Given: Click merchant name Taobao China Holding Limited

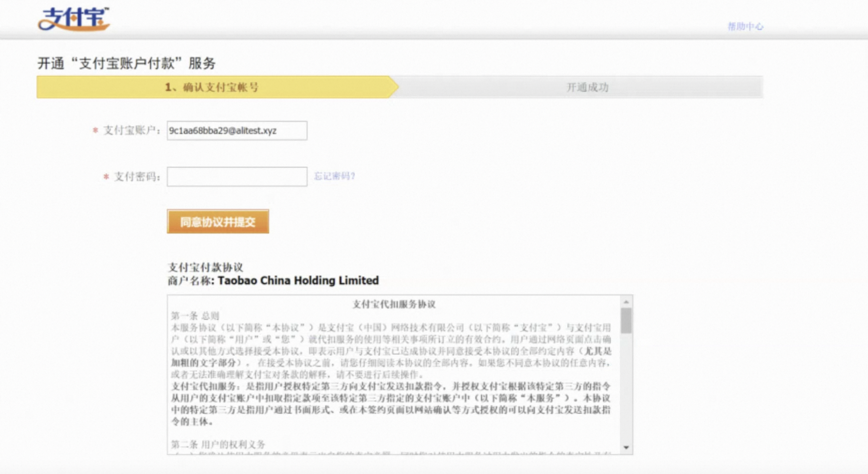Looking at the screenshot, I should tap(298, 281).
